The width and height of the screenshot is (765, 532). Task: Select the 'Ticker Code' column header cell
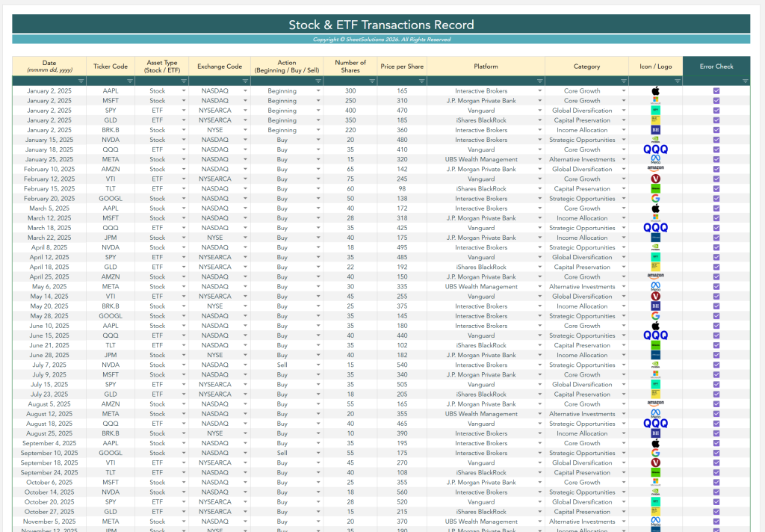[111, 66]
